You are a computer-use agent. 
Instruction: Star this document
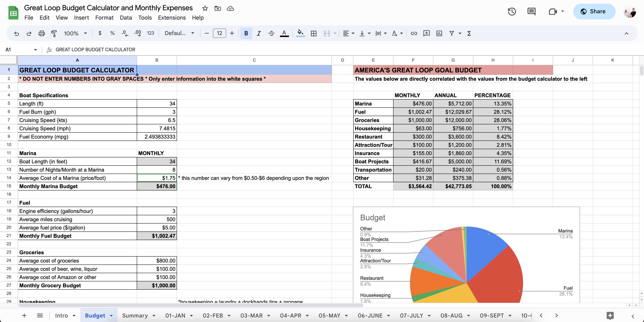[205, 8]
